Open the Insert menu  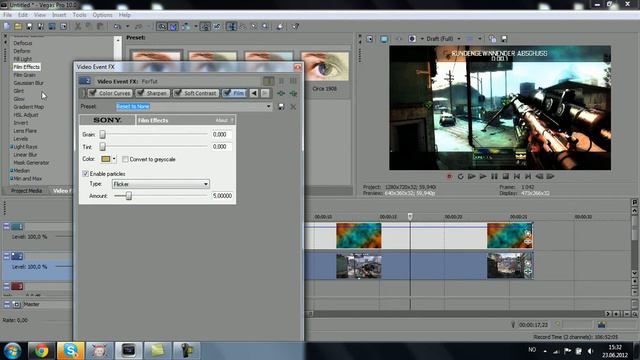tap(59, 15)
